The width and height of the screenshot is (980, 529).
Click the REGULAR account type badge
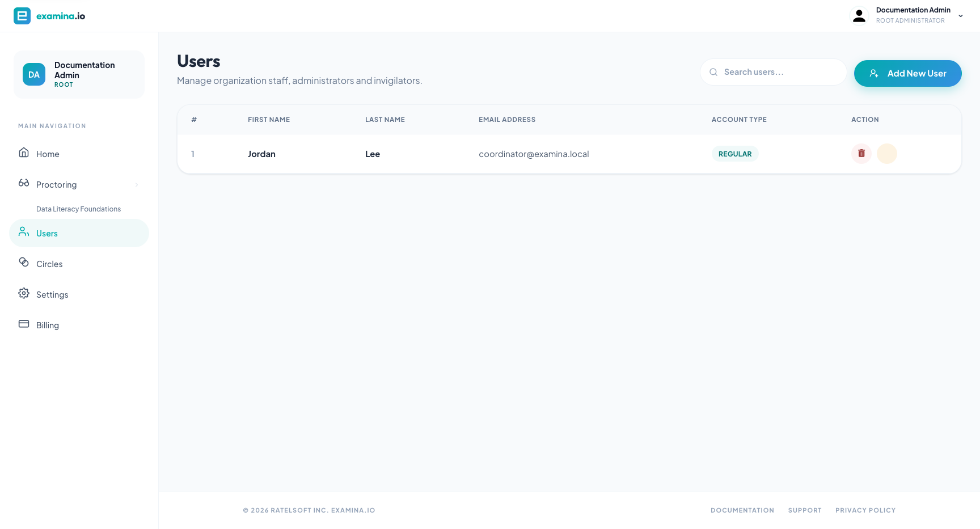(x=735, y=154)
